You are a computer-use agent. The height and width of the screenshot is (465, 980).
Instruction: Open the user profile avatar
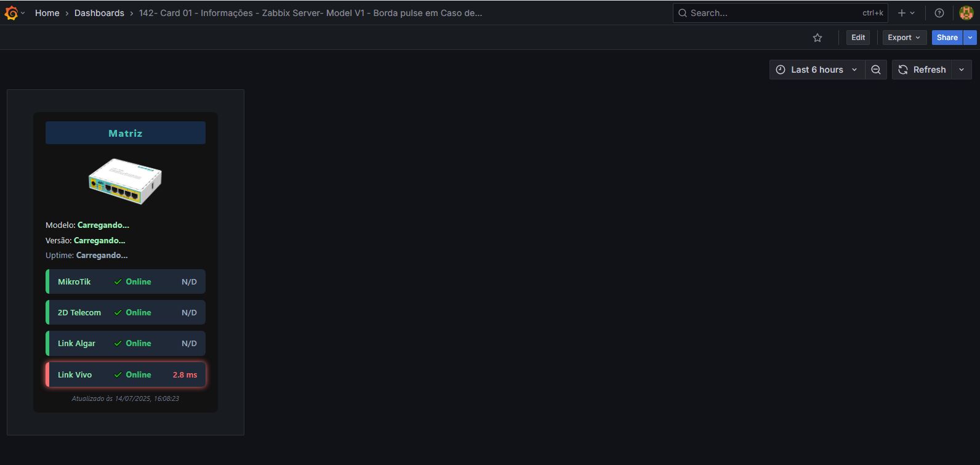coord(966,13)
